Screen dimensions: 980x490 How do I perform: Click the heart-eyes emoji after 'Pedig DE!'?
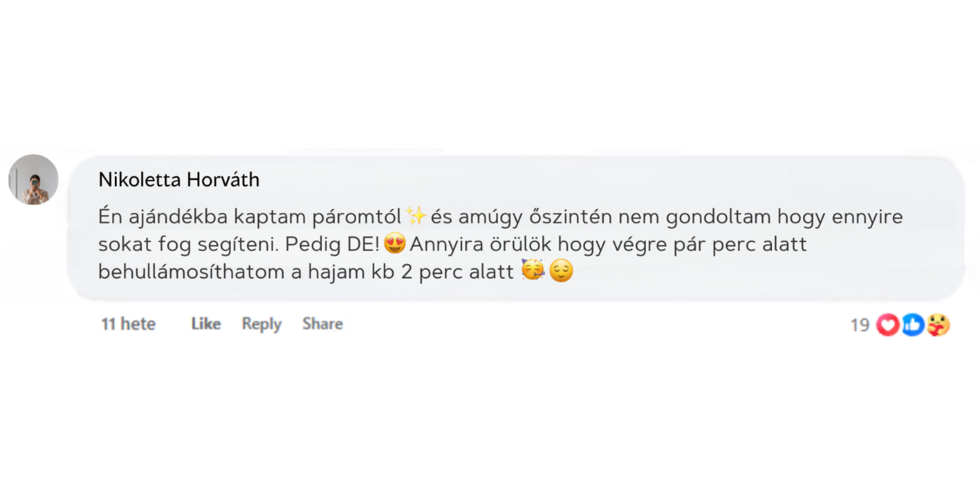click(x=394, y=244)
